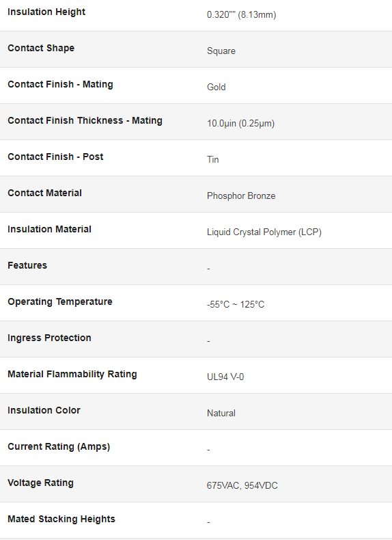Select the Contact Finish - Mating label
Screen dimensions: 392x540
[60, 84]
